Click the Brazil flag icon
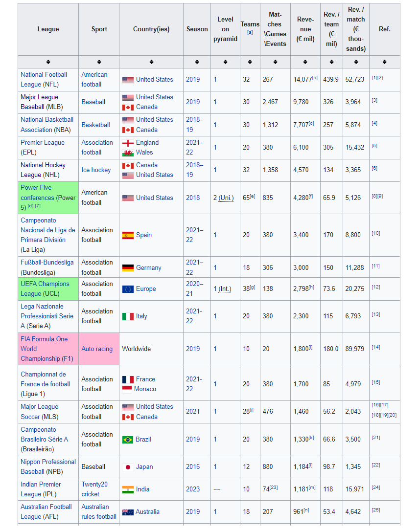419x532 pixels. (128, 440)
